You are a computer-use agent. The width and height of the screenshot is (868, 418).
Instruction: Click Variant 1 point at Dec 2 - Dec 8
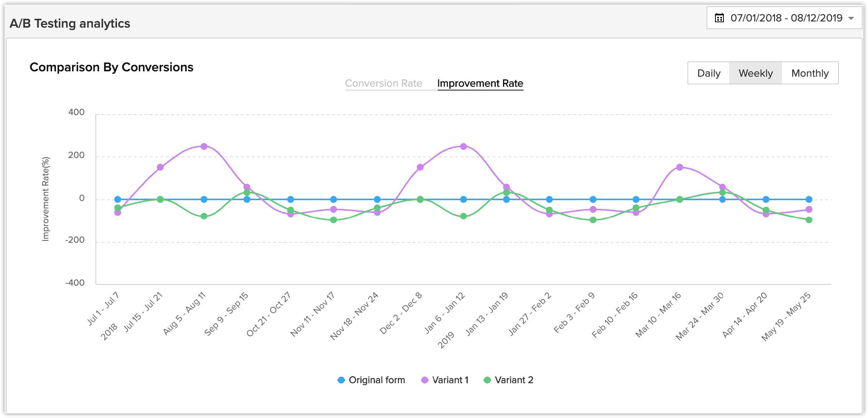(x=420, y=167)
